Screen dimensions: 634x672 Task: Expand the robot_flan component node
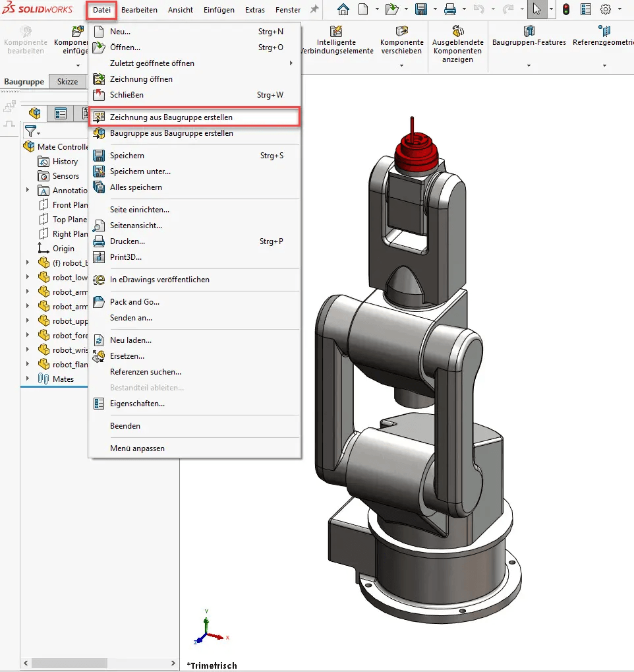click(x=28, y=364)
